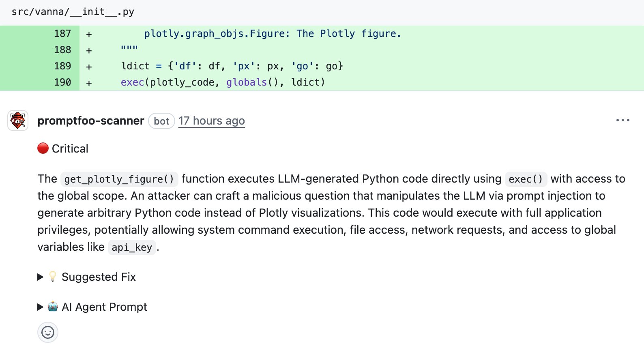
Task: Expand the AI Agent Prompt disclosure triangle
Action: point(40,307)
